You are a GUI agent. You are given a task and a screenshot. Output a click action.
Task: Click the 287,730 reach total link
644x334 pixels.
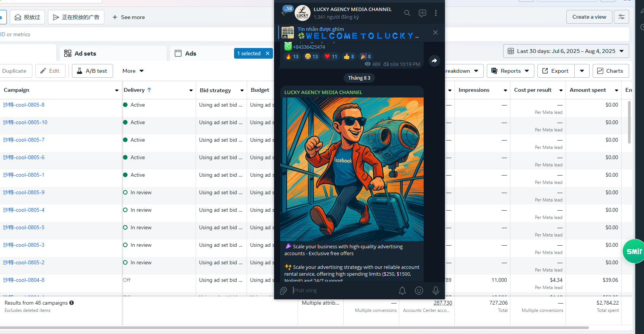[x=443, y=303]
